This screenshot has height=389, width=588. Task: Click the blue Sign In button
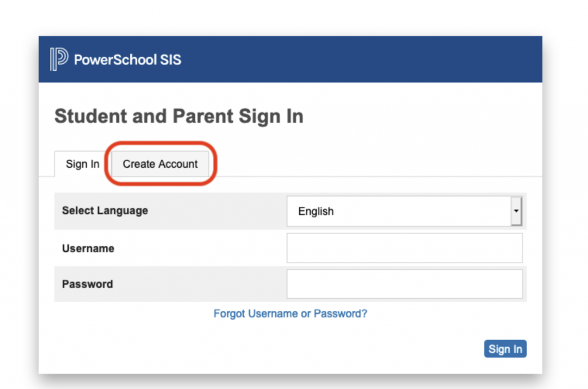(505, 349)
